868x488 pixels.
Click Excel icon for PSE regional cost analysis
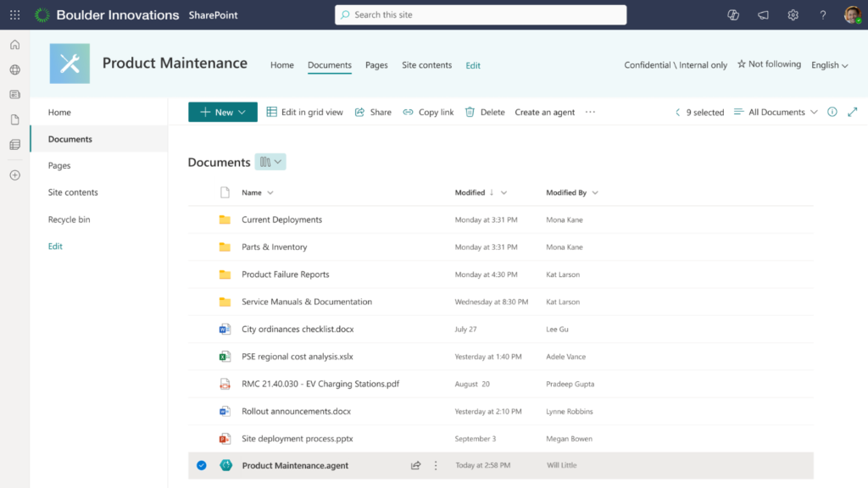[x=225, y=357]
